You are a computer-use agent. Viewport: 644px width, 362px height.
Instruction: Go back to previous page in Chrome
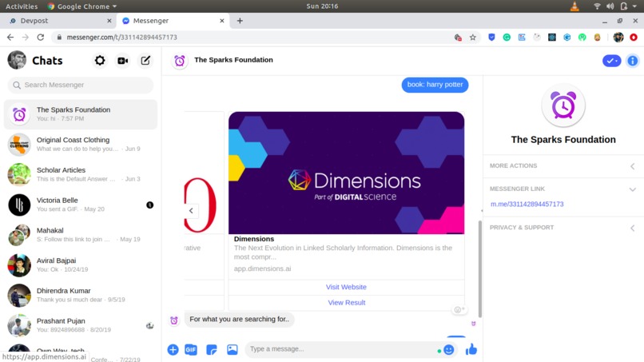[10, 38]
